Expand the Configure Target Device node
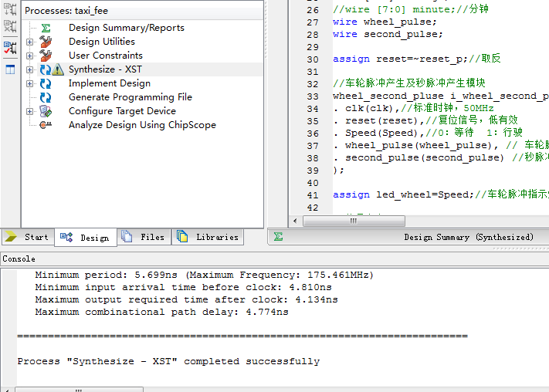 pyautogui.click(x=30, y=111)
